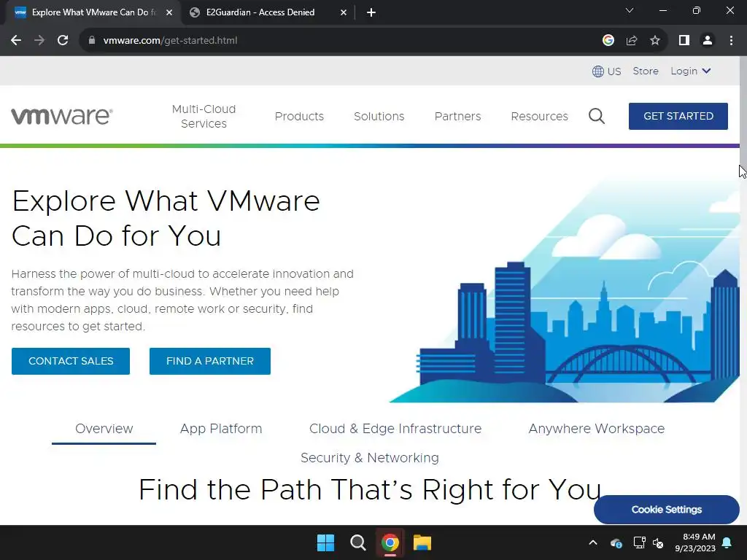View site info via the lock icon
747x560 pixels.
pyautogui.click(x=92, y=41)
